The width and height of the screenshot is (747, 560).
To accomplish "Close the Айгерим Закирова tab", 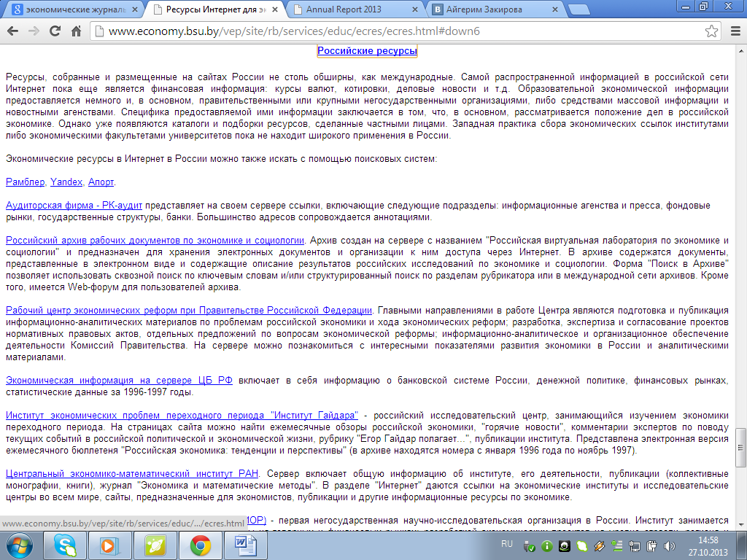I will pos(555,9).
